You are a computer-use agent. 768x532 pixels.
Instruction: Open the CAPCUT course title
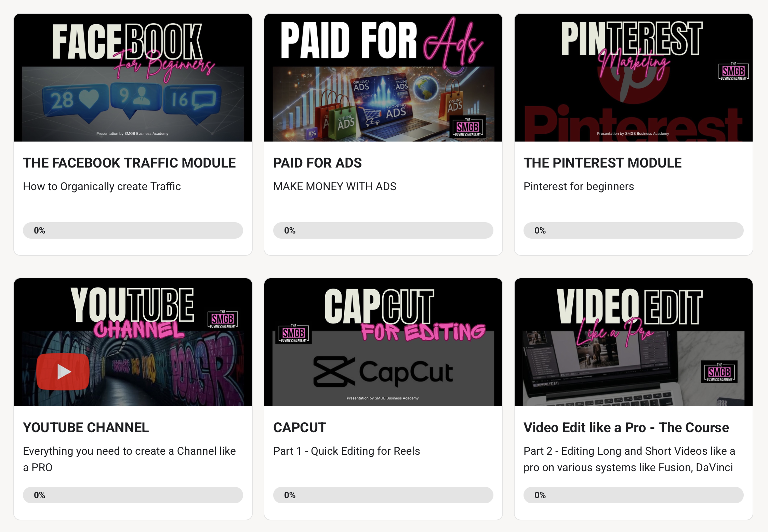coord(300,427)
